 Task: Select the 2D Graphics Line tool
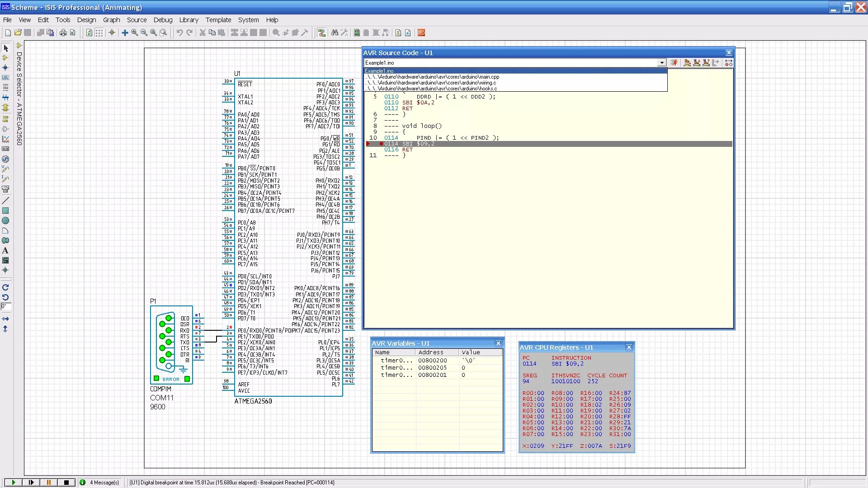click(x=5, y=200)
